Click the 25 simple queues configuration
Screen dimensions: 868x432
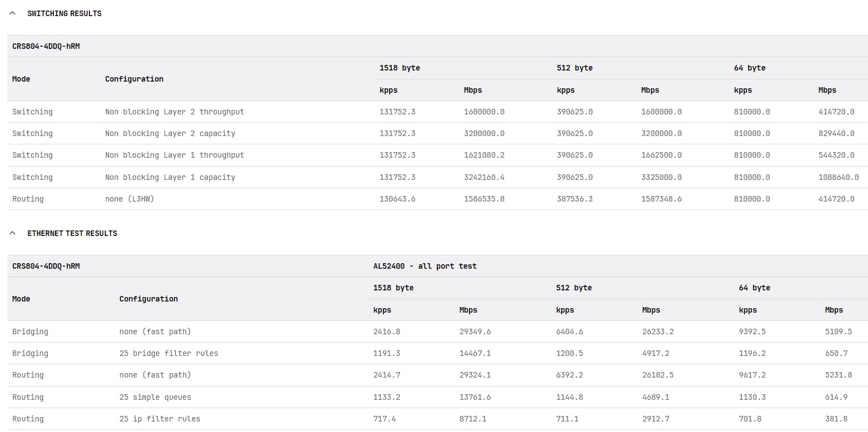point(155,397)
